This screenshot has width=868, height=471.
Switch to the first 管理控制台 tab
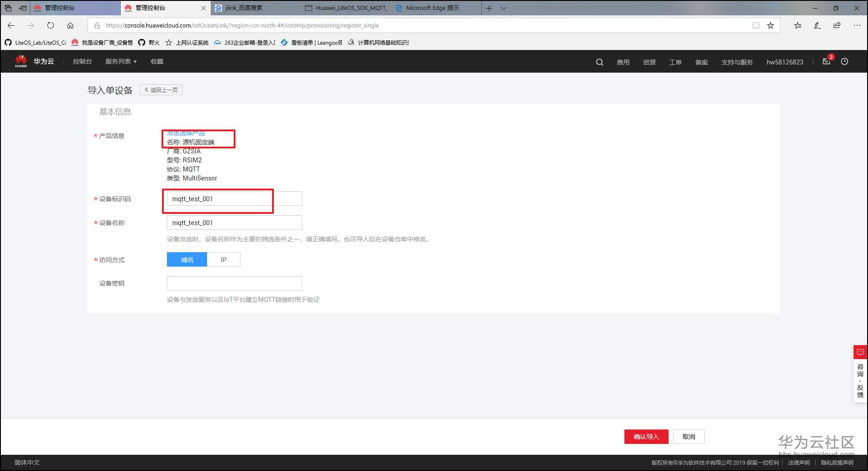click(x=75, y=8)
